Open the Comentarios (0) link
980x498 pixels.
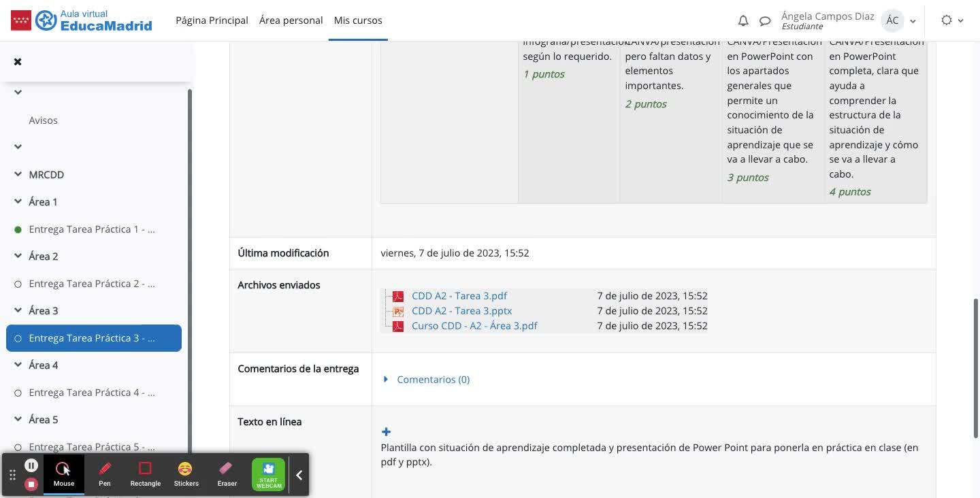tap(434, 380)
